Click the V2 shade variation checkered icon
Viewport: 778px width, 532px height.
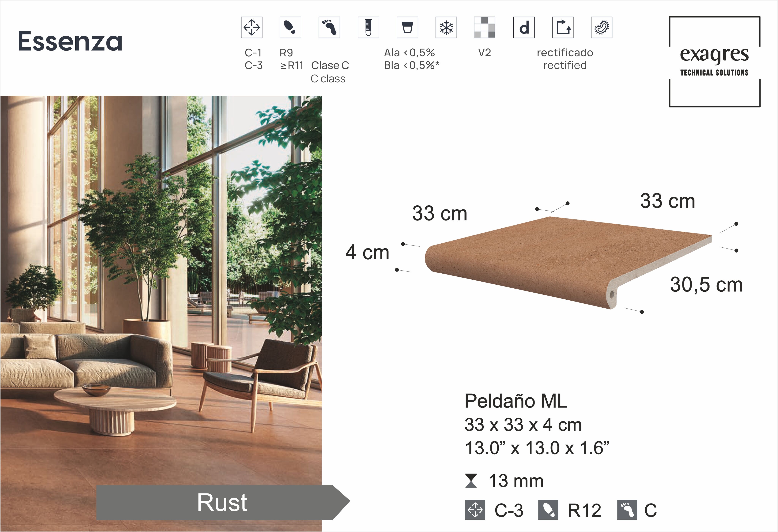pyautogui.click(x=484, y=28)
